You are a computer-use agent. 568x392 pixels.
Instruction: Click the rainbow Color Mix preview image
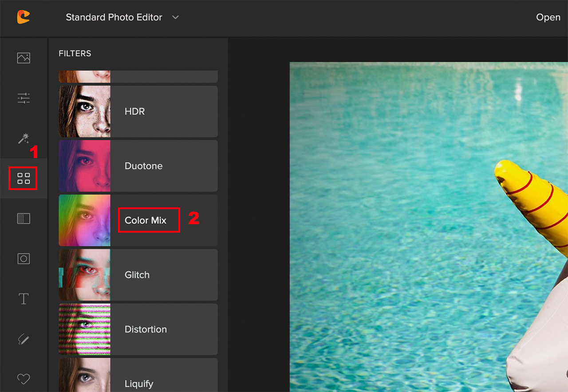84,220
